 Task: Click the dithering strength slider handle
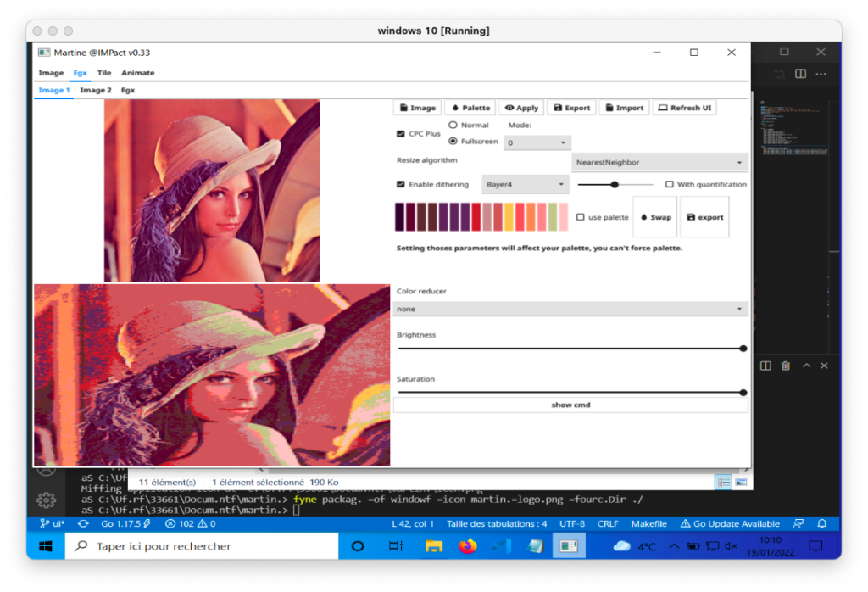point(615,184)
